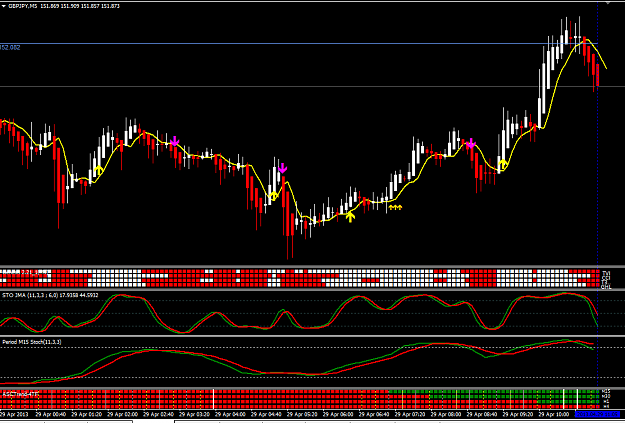Click the 29 Apr 06:00 time axis label
This screenshot has width=625, height=423.
(x=338, y=414)
